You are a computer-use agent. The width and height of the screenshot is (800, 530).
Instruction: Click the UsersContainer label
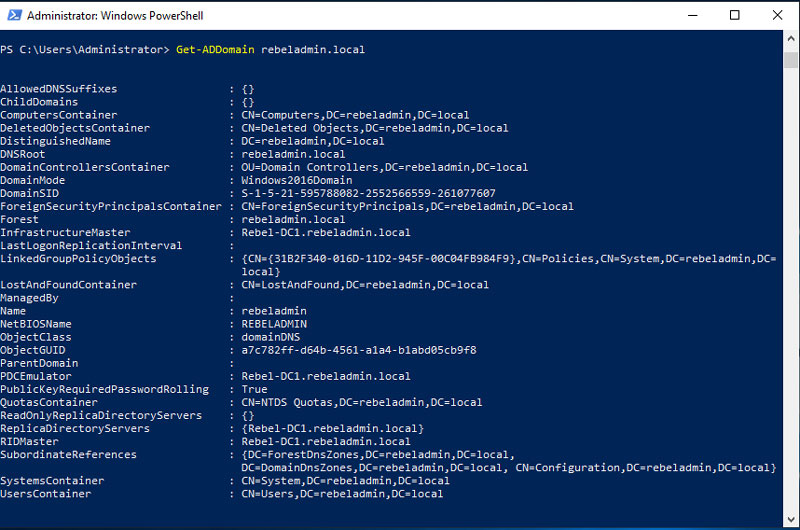[x=45, y=494]
